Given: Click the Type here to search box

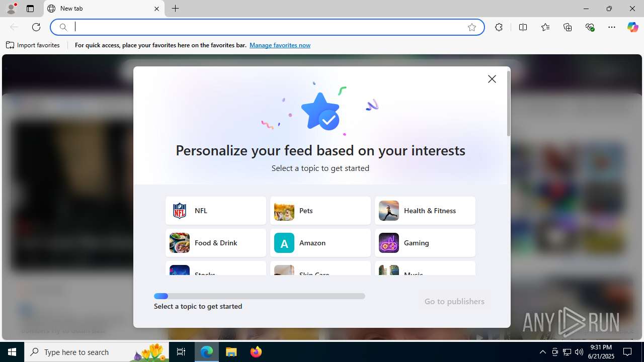Looking at the screenshot, I should (97, 352).
